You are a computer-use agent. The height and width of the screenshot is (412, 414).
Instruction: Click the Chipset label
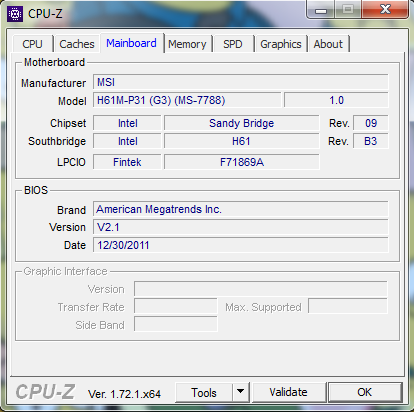[68, 123]
